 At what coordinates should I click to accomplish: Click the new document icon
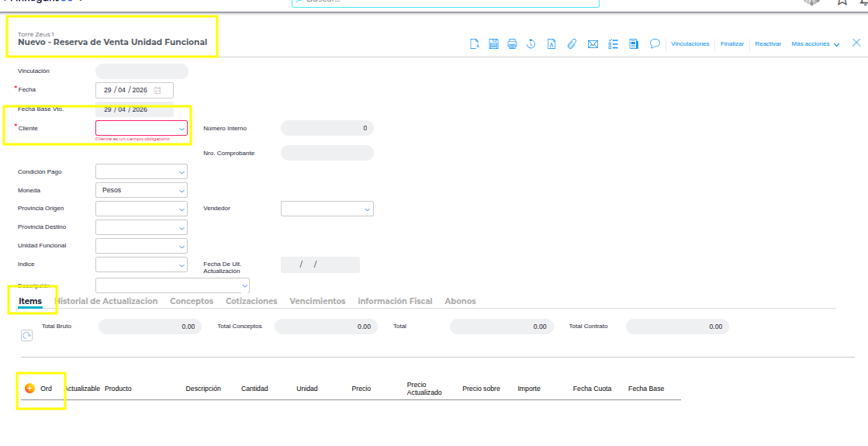coord(475,44)
